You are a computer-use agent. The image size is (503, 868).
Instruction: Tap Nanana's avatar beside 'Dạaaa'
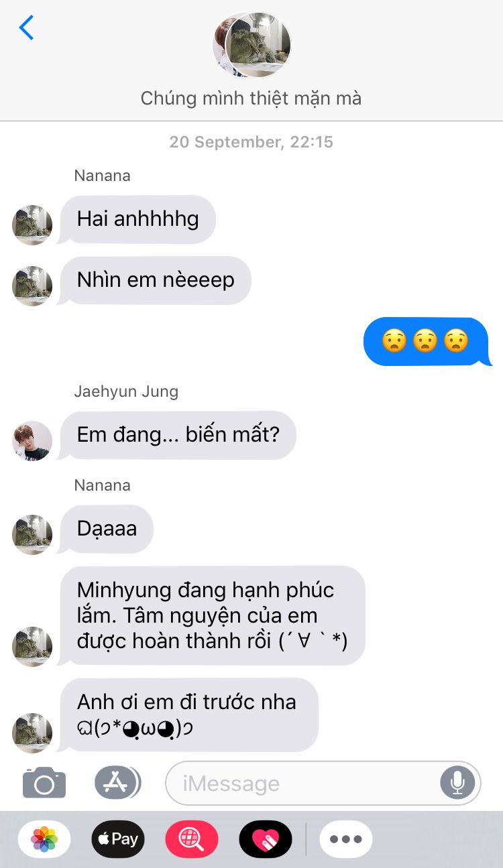pyautogui.click(x=32, y=534)
